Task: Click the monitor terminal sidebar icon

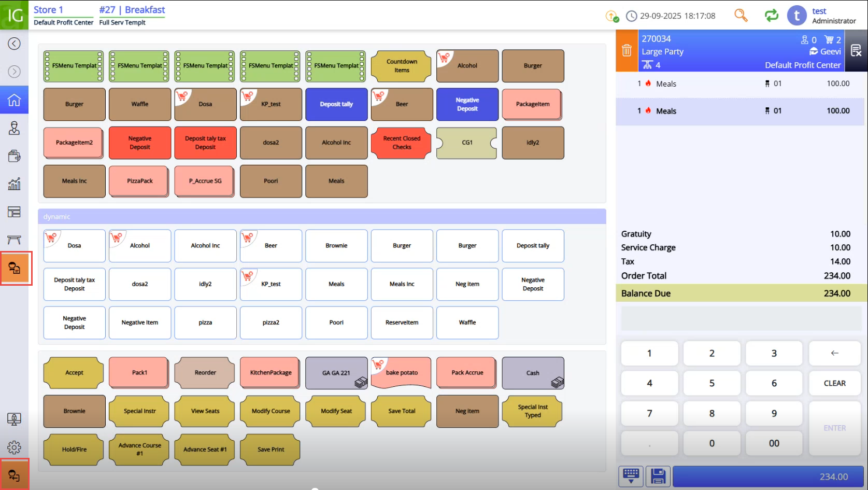Action: [14, 419]
